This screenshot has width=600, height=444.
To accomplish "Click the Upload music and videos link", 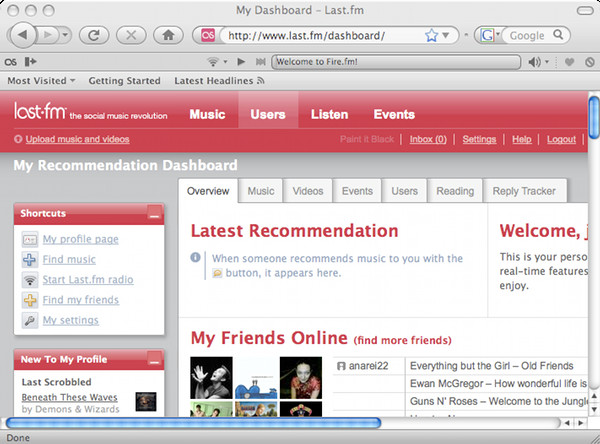I will [x=77, y=139].
